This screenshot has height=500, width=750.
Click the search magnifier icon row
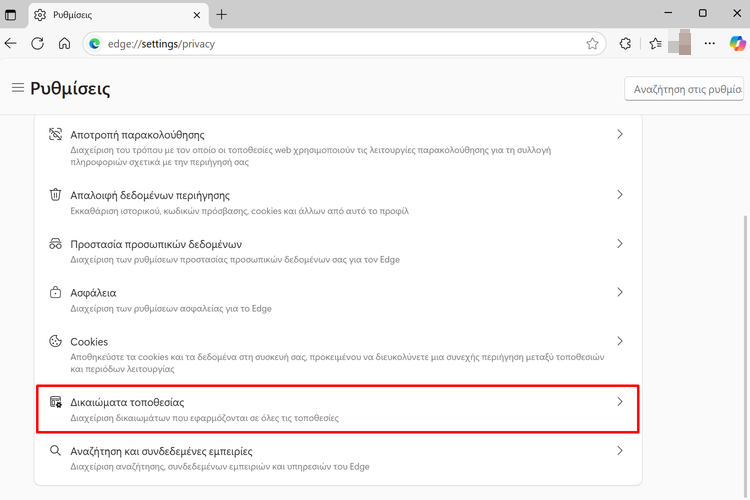pos(55,451)
